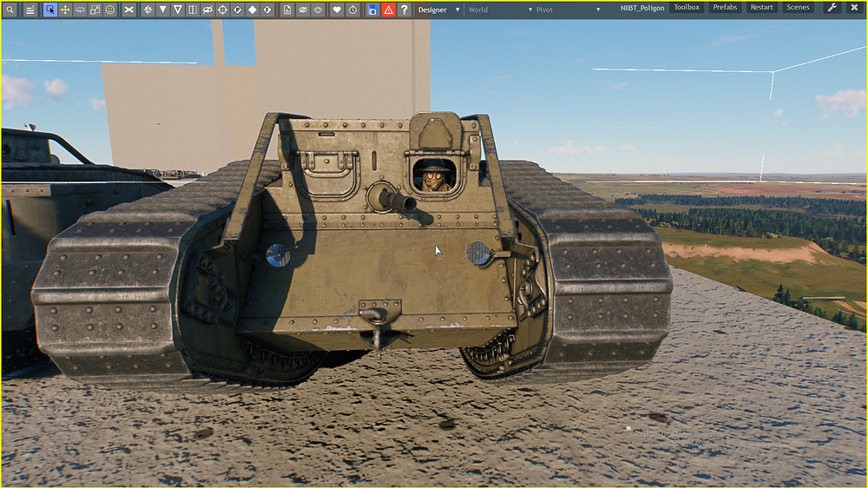This screenshot has height=488, width=868.
Task: Expand the World coordinate space dropdown
Action: coord(495,10)
